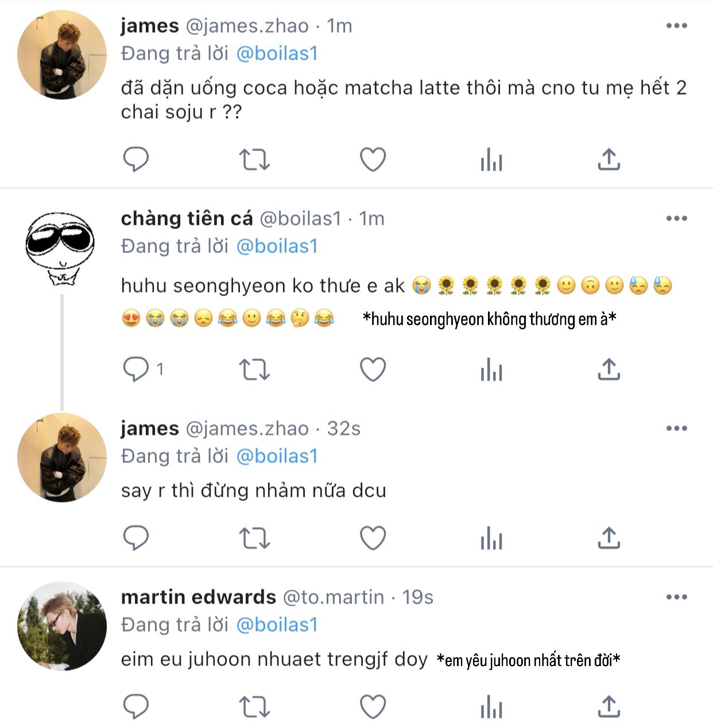Reply to james's soju tweet
The height and width of the screenshot is (728, 713).
[x=136, y=159]
